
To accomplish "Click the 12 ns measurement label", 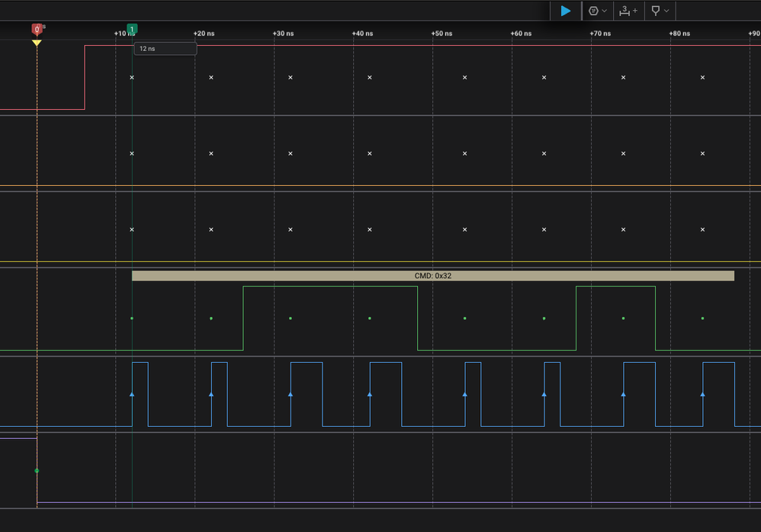I will click(165, 49).
